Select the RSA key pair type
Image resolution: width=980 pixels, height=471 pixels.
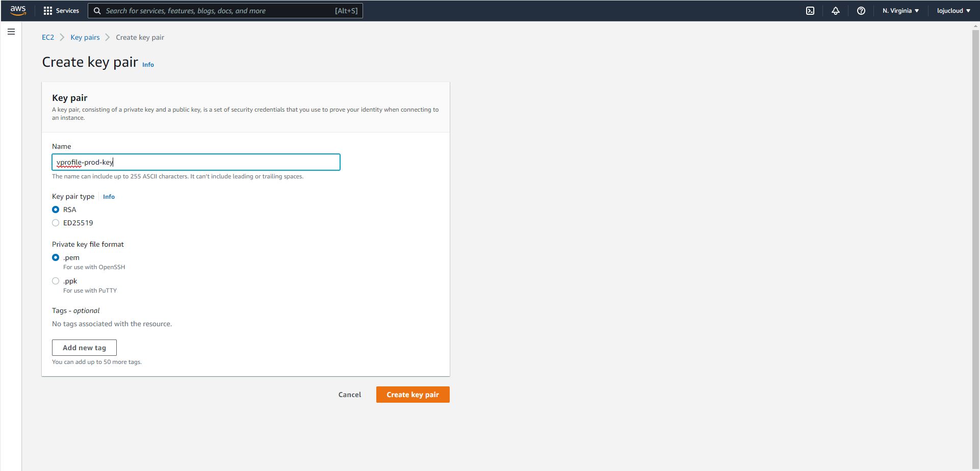(56, 210)
